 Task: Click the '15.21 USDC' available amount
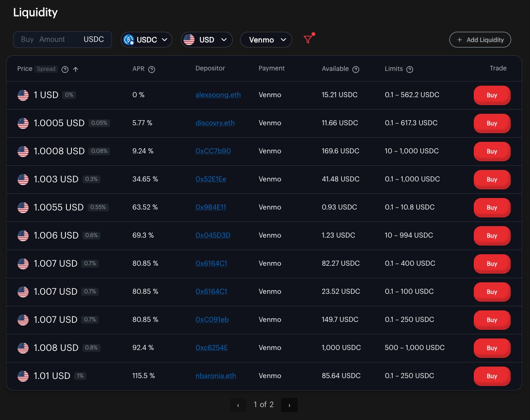(x=339, y=95)
